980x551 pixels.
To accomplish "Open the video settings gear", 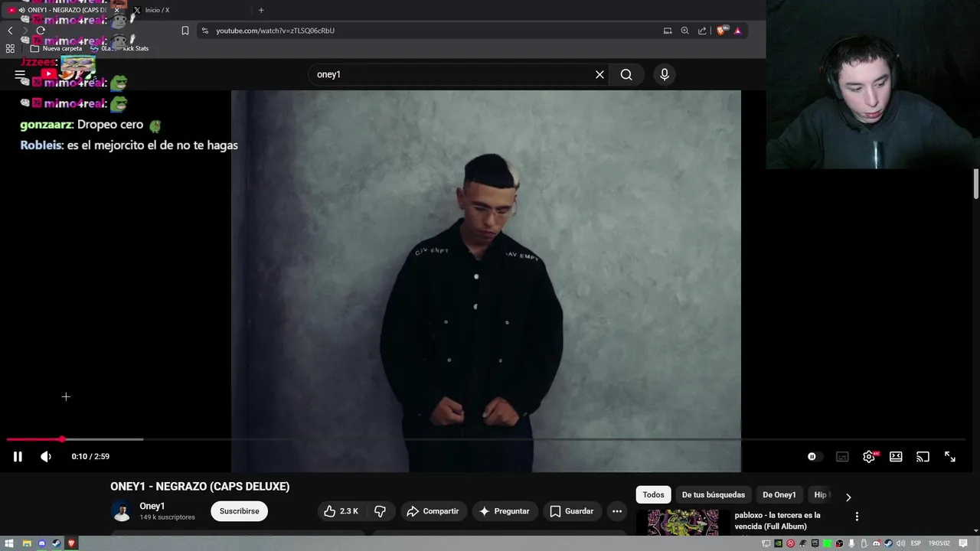I will pyautogui.click(x=869, y=457).
